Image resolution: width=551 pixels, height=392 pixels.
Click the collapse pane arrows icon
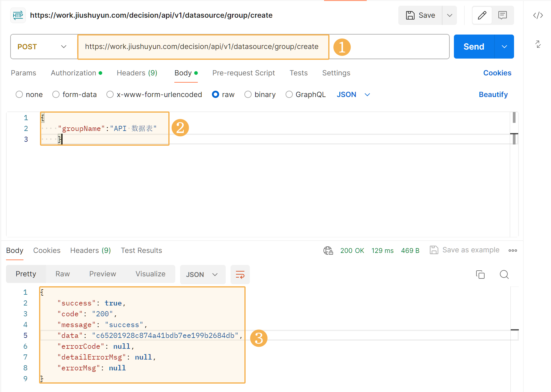coord(538,44)
